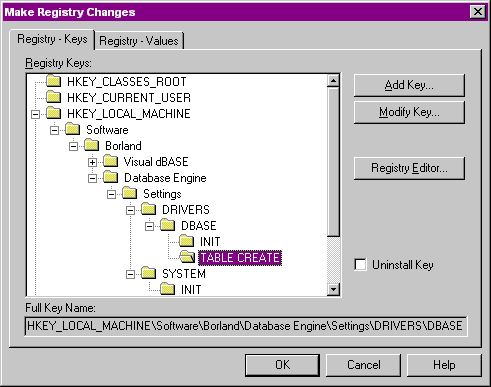Click the open TABLE CREATE folder icon

pyautogui.click(x=187, y=257)
